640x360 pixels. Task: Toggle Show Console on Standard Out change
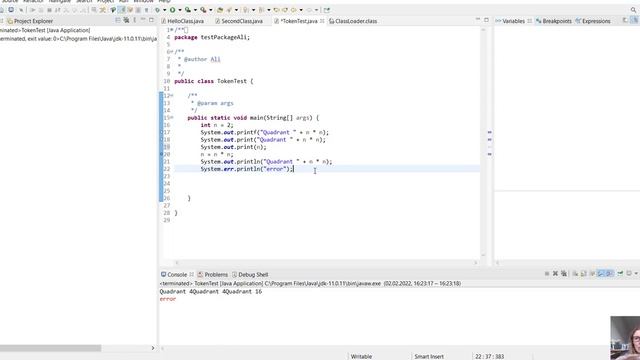[600, 274]
